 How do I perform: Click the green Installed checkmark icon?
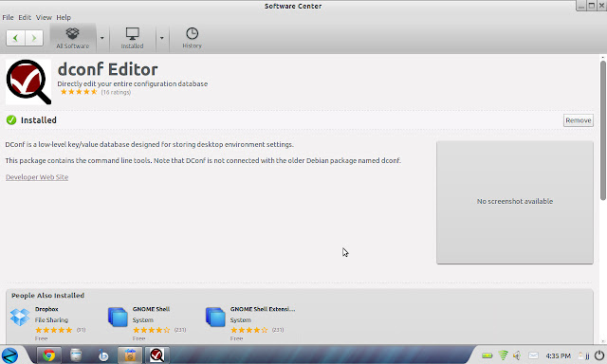tap(11, 120)
